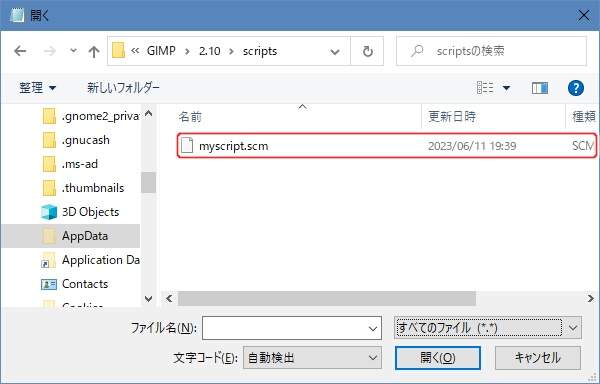Image resolution: width=600 pixels, height=384 pixels.
Task: Click navigation pane scrollbar thumb
Action: click(x=148, y=183)
